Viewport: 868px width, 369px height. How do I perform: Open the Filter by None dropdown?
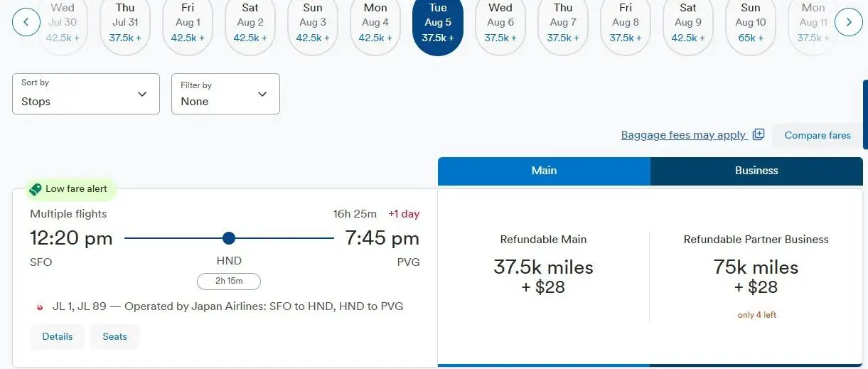[x=225, y=94]
